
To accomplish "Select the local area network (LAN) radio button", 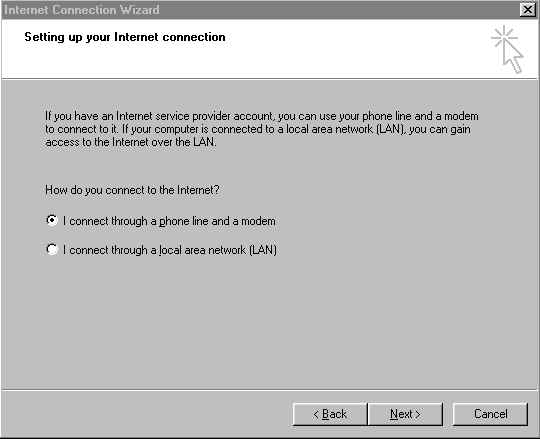I will [52, 249].
